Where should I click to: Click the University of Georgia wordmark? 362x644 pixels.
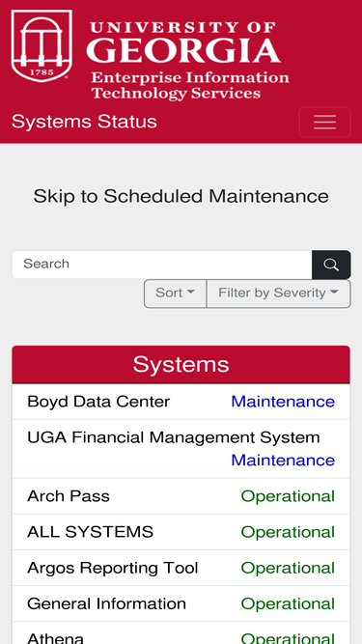183,42
